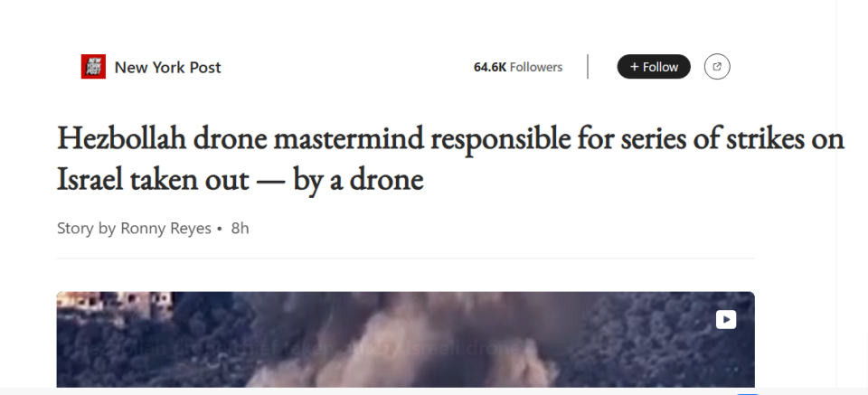Click the New York Post logo icon

click(x=93, y=67)
